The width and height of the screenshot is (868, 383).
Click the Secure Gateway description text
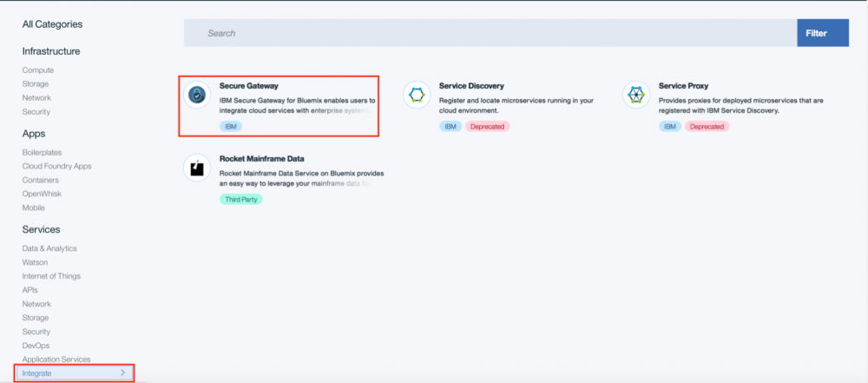pos(297,106)
